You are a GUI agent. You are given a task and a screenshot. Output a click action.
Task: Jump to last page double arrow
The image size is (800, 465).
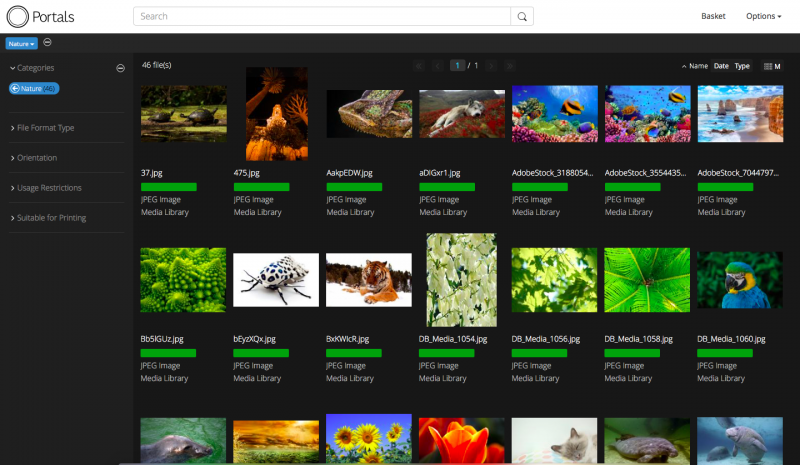point(512,66)
